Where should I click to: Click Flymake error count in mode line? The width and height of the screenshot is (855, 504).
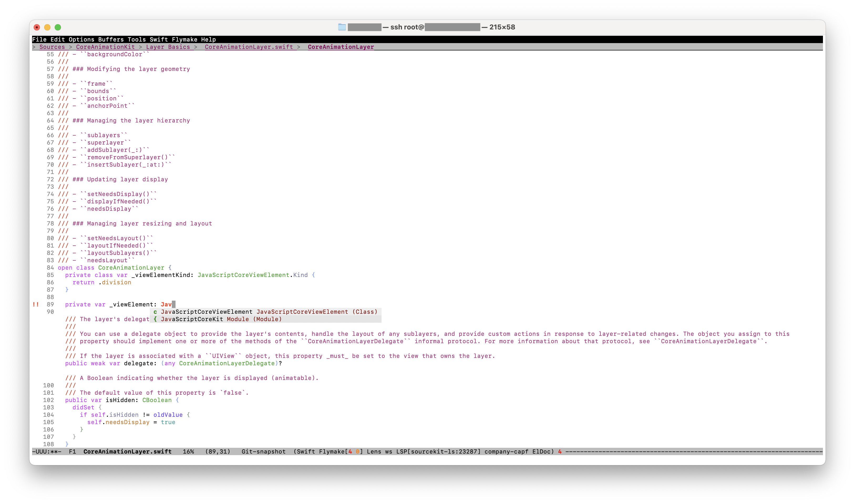coord(350,451)
